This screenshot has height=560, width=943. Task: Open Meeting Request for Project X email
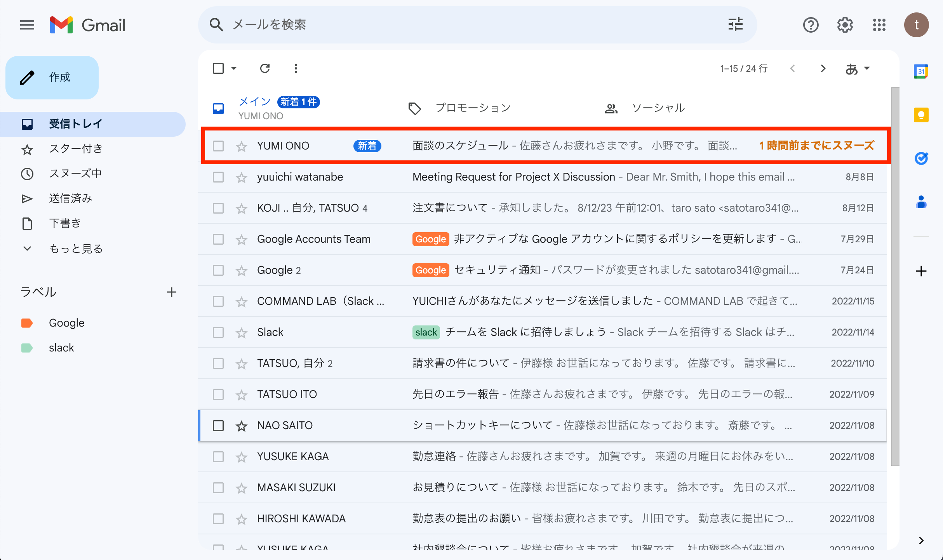[542, 177]
